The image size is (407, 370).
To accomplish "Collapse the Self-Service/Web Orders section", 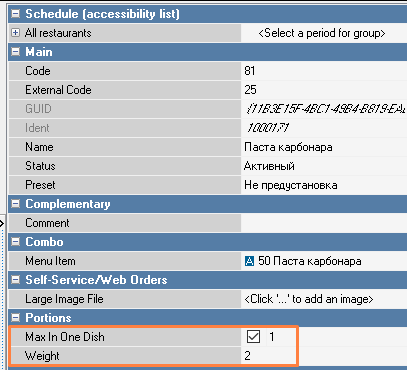I will point(15,280).
